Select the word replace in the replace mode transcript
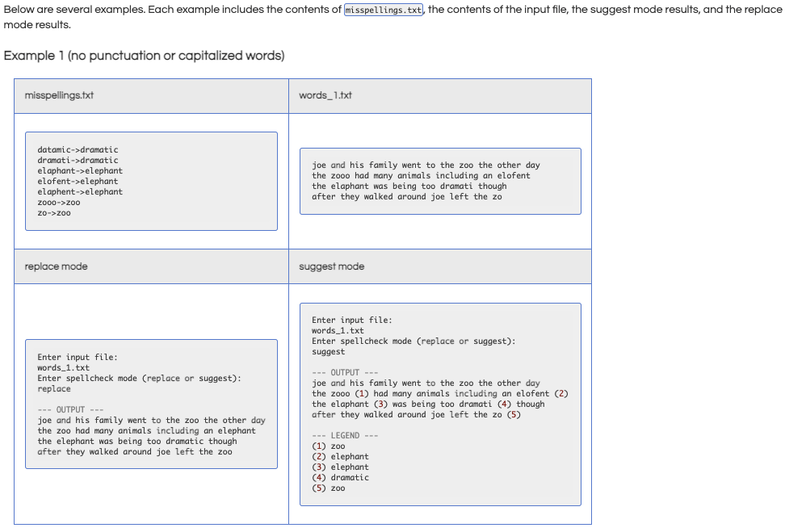This screenshot has height=532, width=785. 54,388
